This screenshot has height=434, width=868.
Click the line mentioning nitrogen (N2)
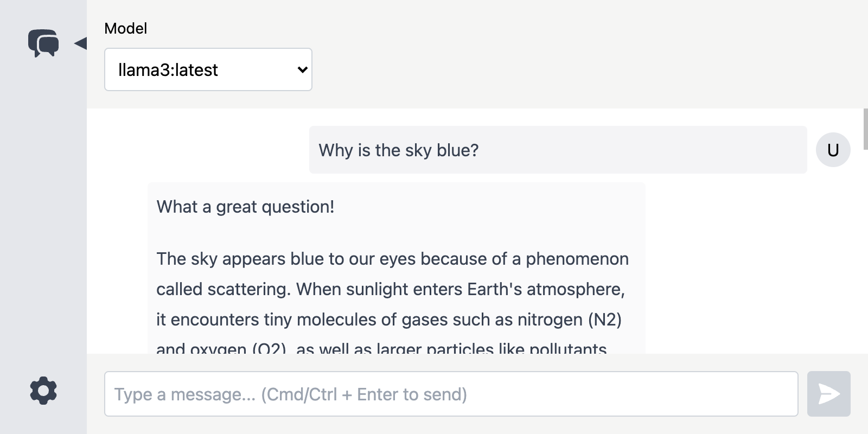[389, 320]
